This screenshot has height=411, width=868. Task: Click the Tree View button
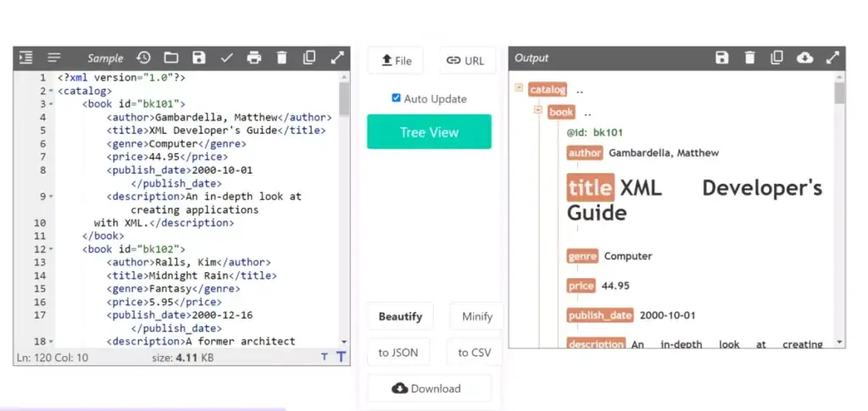coord(429,131)
